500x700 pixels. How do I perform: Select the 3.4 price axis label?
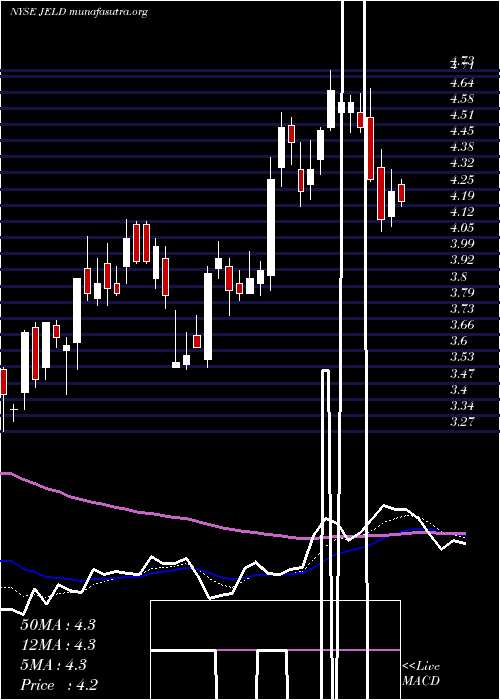click(x=458, y=390)
